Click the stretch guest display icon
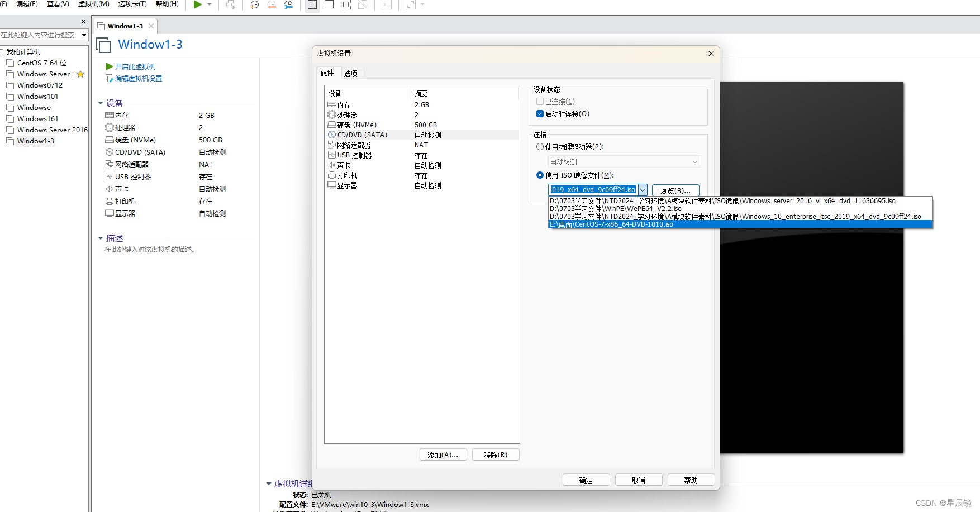 [x=411, y=4]
